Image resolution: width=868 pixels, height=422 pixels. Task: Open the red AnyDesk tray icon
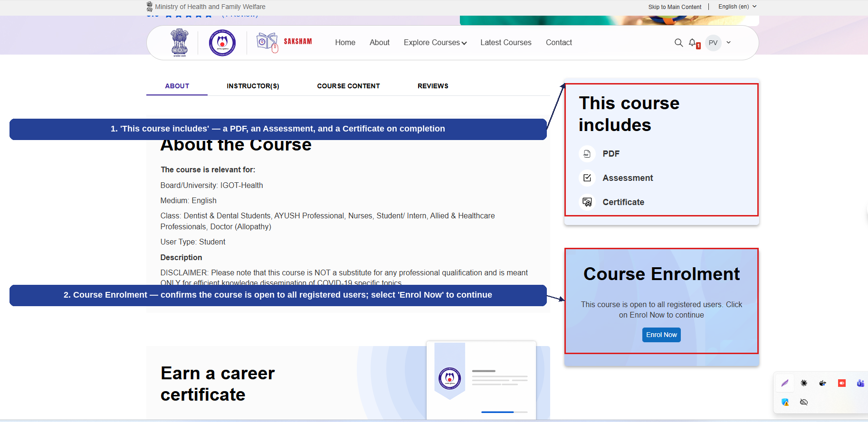pyautogui.click(x=842, y=383)
